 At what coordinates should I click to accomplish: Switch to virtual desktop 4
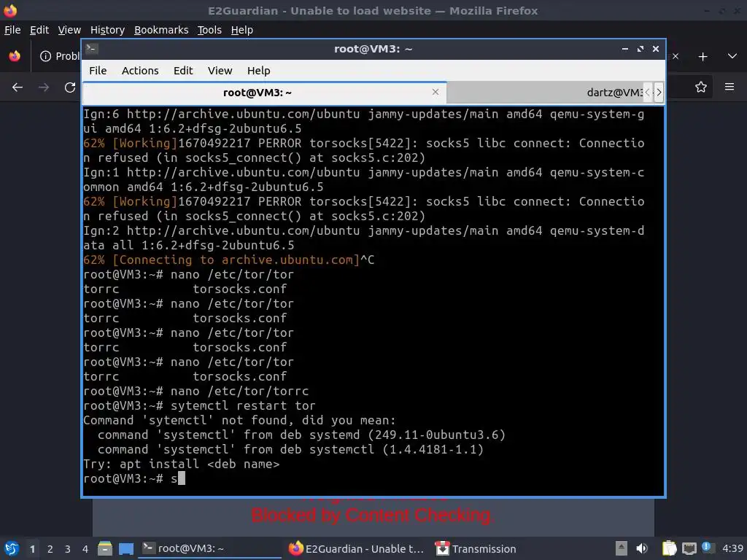[x=85, y=548]
